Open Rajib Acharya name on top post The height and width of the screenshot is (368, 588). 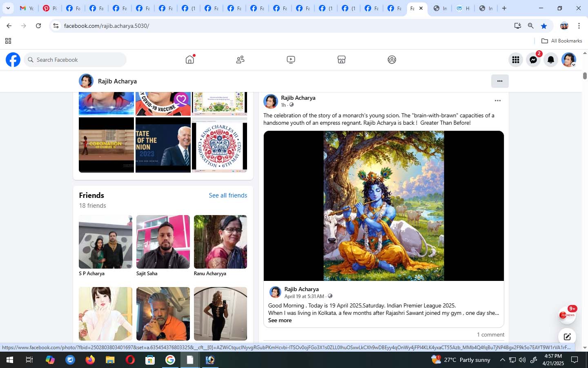pos(298,98)
